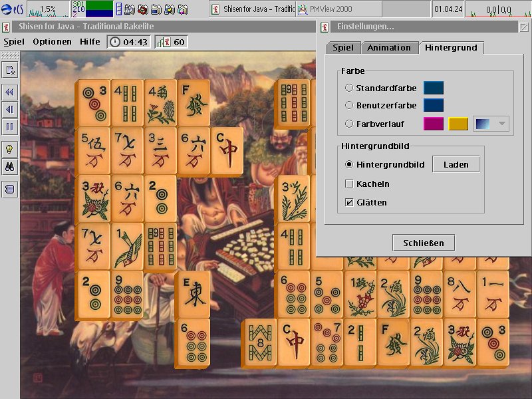Click the date 01.04.24 in the top bar

click(x=448, y=9)
